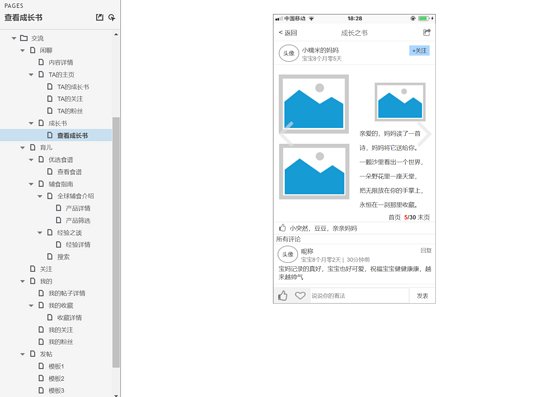This screenshot has width=550, height=397.
Task: Tap the share icon in phone header
Action: click(427, 33)
